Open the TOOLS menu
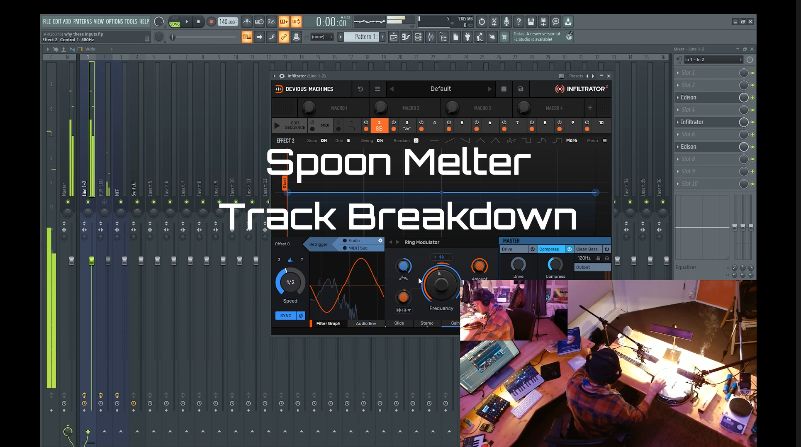 click(x=131, y=21)
